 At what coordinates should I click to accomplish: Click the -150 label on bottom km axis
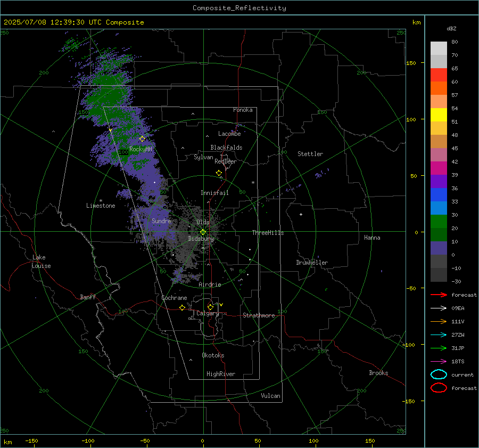point(31,441)
